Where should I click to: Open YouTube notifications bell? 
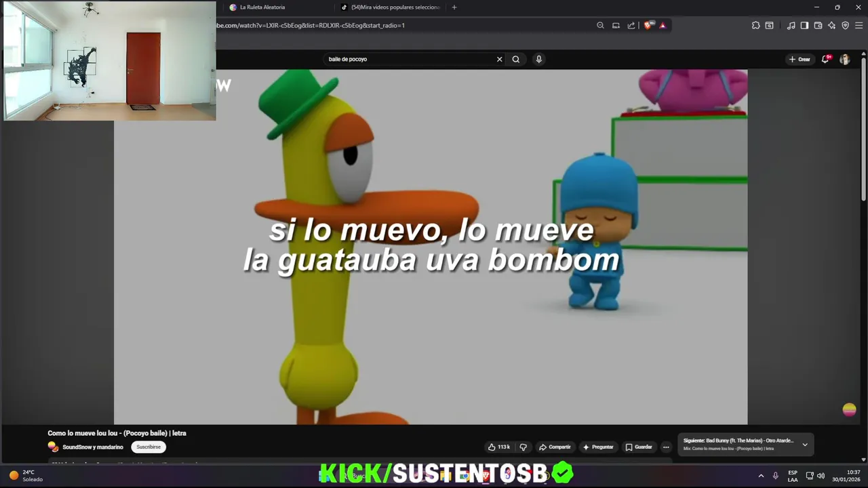click(825, 59)
